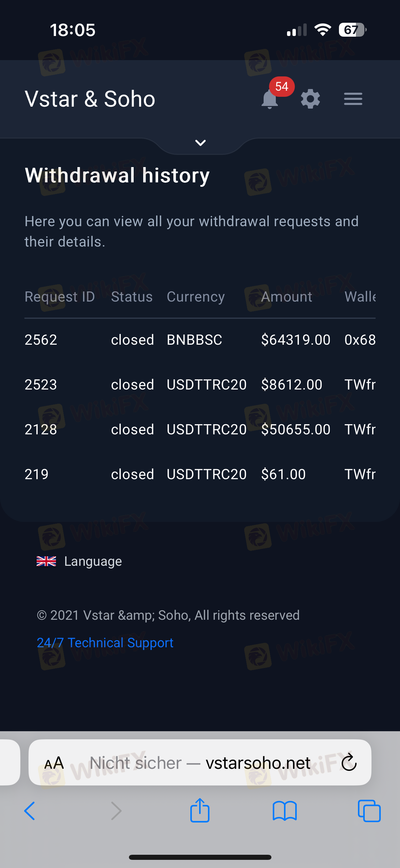Viewport: 400px width, 868px height.
Task: Show Safari's open tabs
Action: [369, 811]
